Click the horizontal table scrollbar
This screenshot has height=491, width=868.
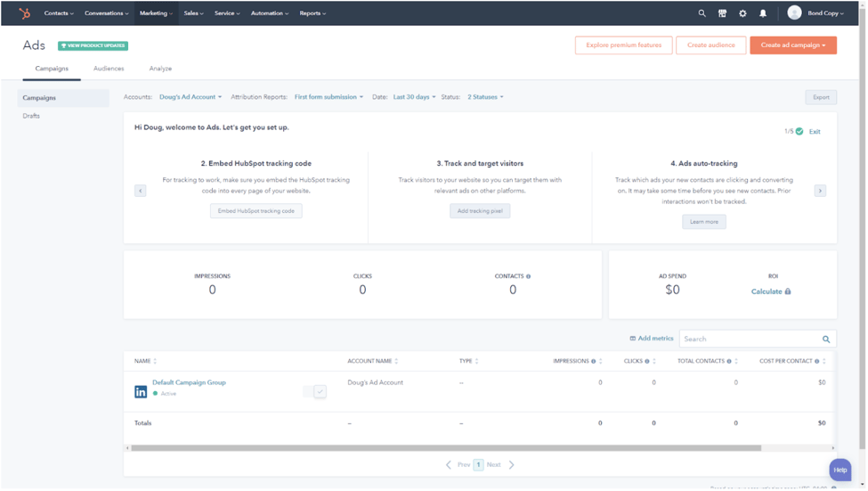[445, 448]
